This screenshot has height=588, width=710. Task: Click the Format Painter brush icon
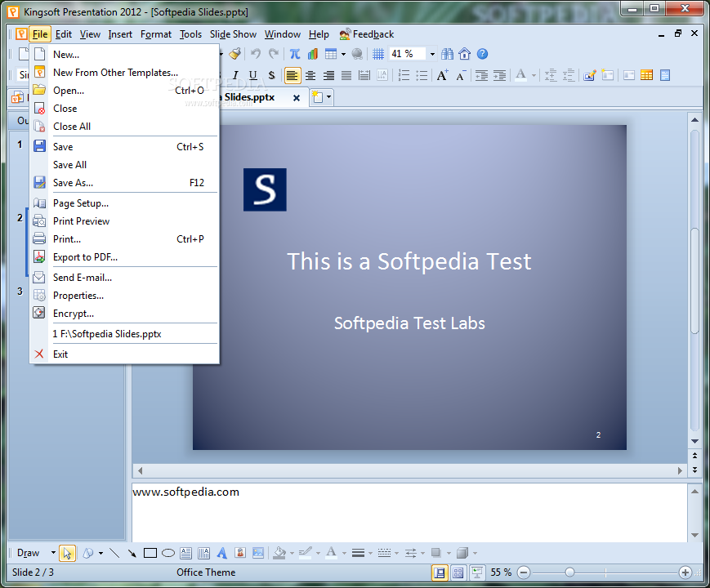point(234,54)
